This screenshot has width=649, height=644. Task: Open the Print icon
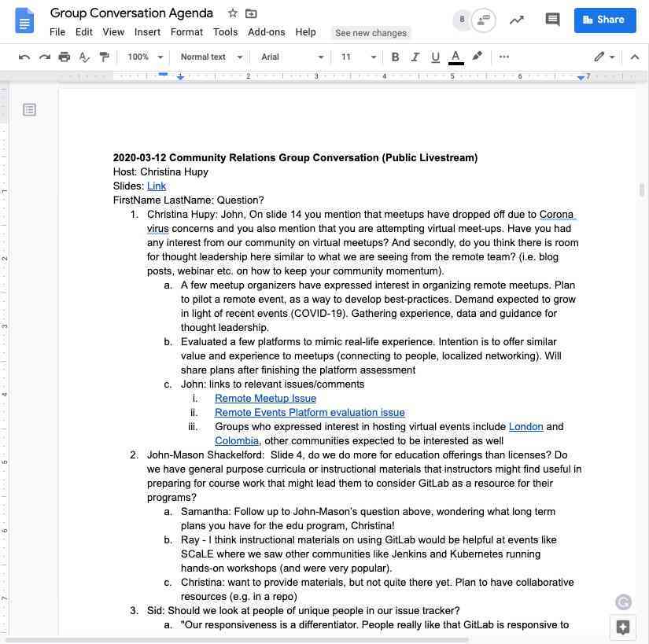point(64,57)
